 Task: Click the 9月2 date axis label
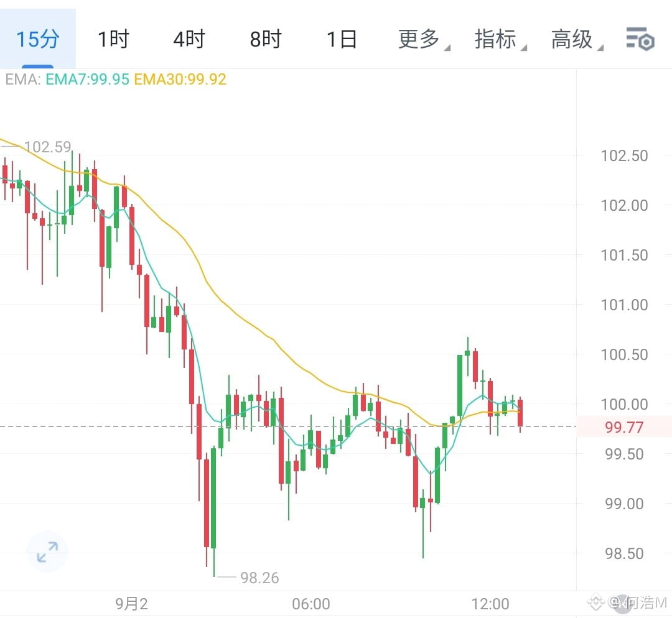(131, 604)
